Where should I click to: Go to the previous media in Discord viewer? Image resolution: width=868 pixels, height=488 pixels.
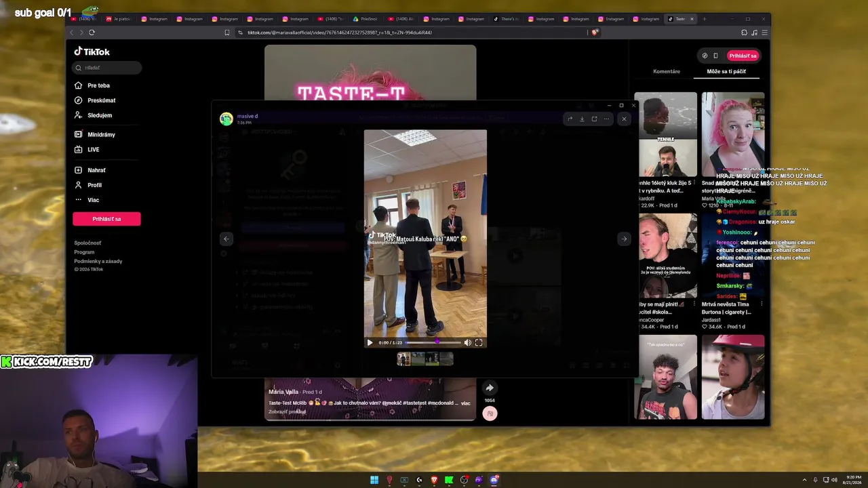[226, 239]
